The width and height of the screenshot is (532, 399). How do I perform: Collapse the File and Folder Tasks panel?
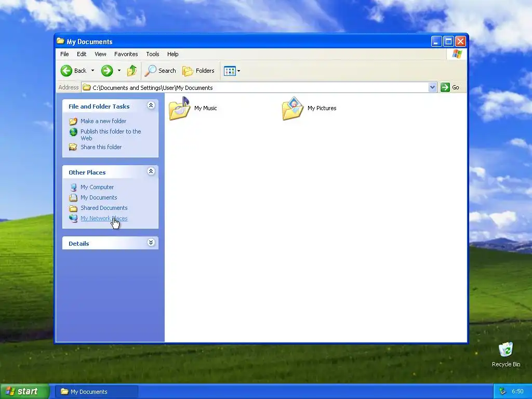click(151, 105)
